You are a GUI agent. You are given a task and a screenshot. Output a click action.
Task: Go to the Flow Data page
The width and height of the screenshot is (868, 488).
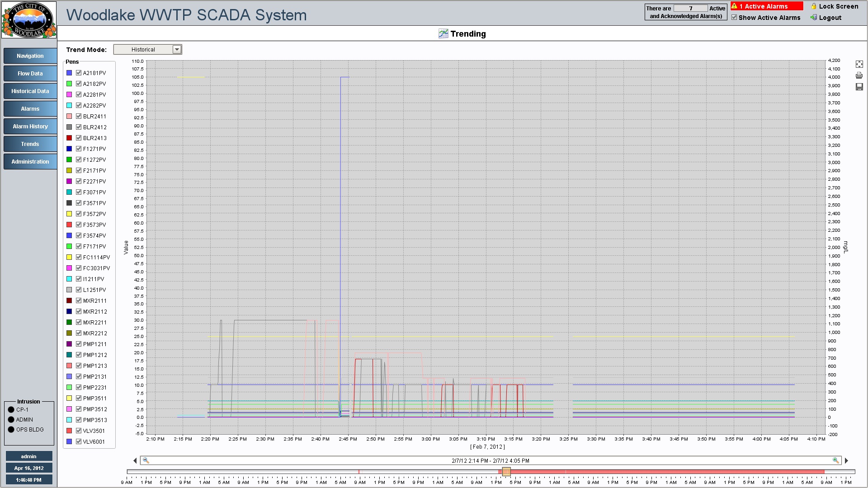tap(30, 74)
